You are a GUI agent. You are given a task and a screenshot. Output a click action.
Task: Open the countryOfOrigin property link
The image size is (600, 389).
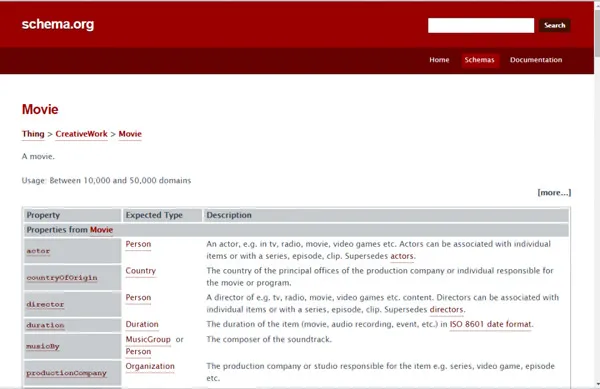(62, 278)
